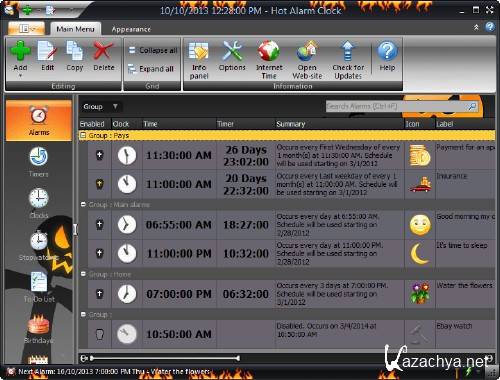The height and width of the screenshot is (380, 500).
Task: Click the horizontal scrollbar of the grid
Action: coord(165,358)
